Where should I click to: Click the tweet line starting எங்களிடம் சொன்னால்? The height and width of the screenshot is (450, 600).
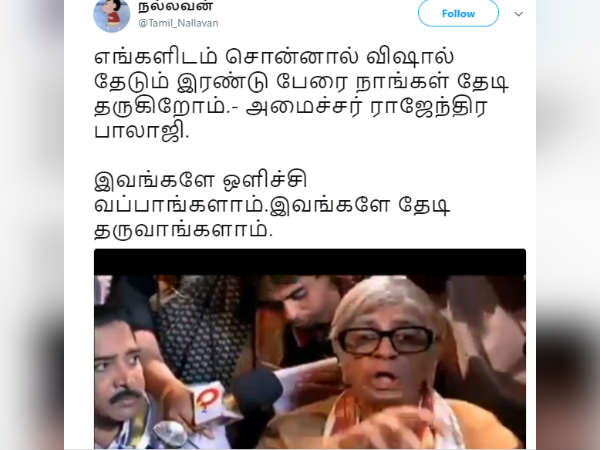pos(274,57)
